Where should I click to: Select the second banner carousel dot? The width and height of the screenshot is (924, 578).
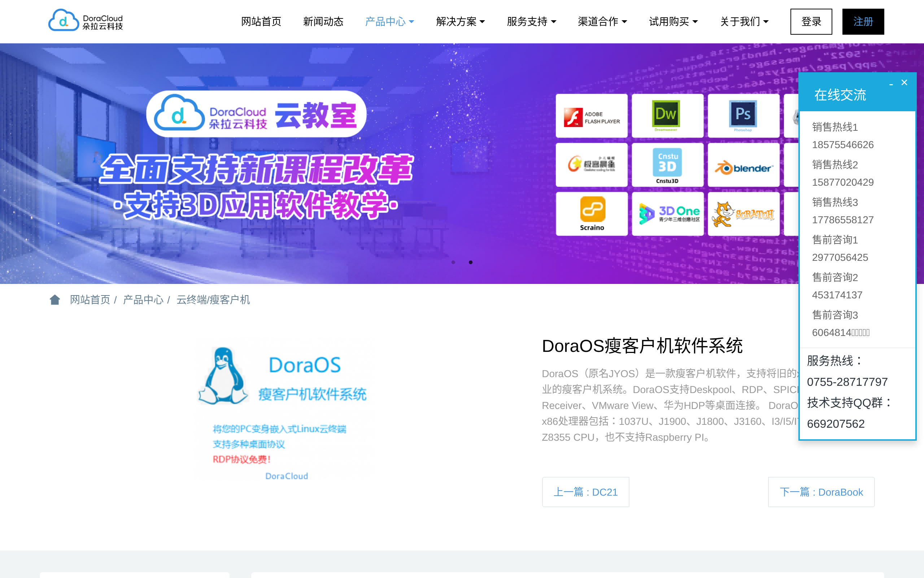[470, 262]
